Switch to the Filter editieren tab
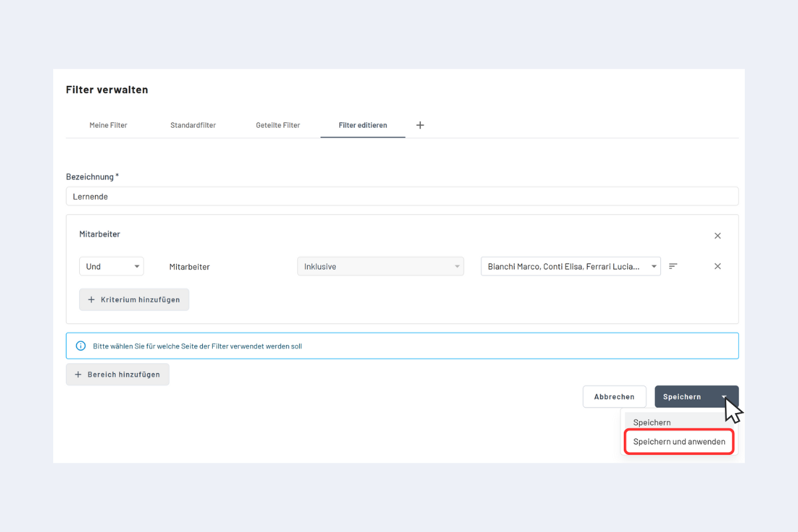798x532 pixels. 362,124
